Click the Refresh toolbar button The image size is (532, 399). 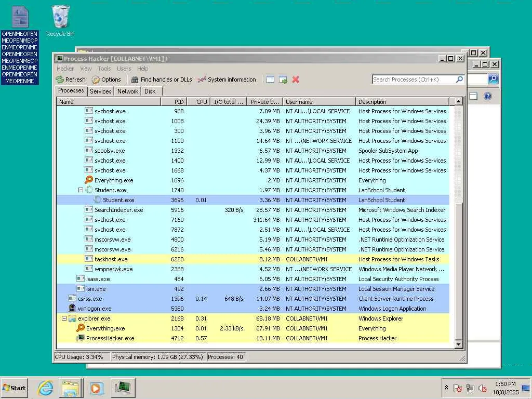(71, 79)
